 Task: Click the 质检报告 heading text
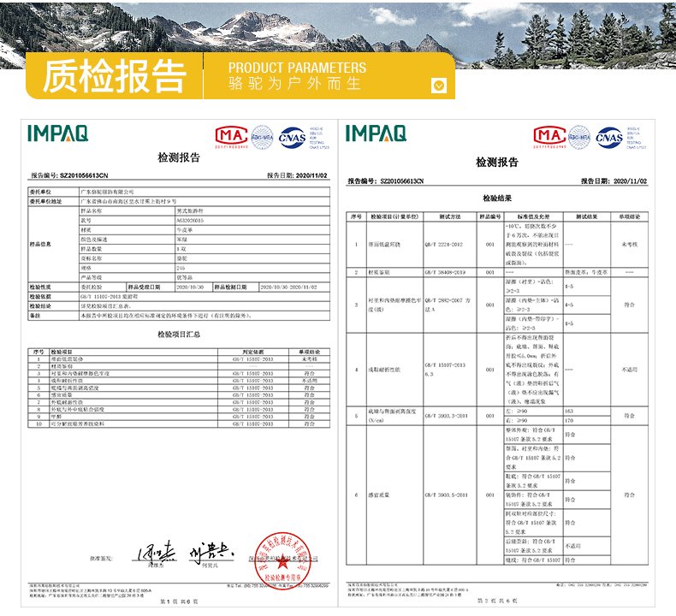click(x=114, y=76)
